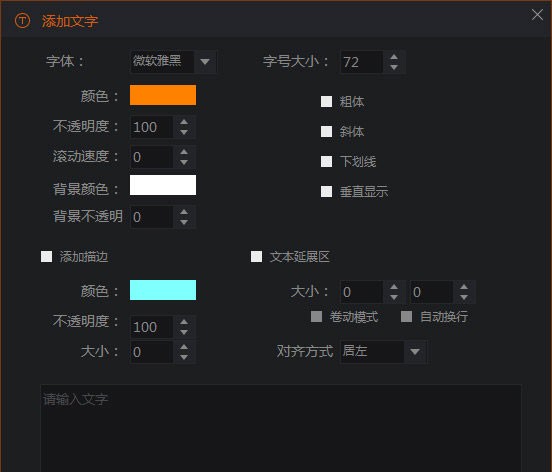Viewport: 552px width, 472px height.
Task: Open the cyan stroke 颜色 swatch
Action: tap(163, 290)
